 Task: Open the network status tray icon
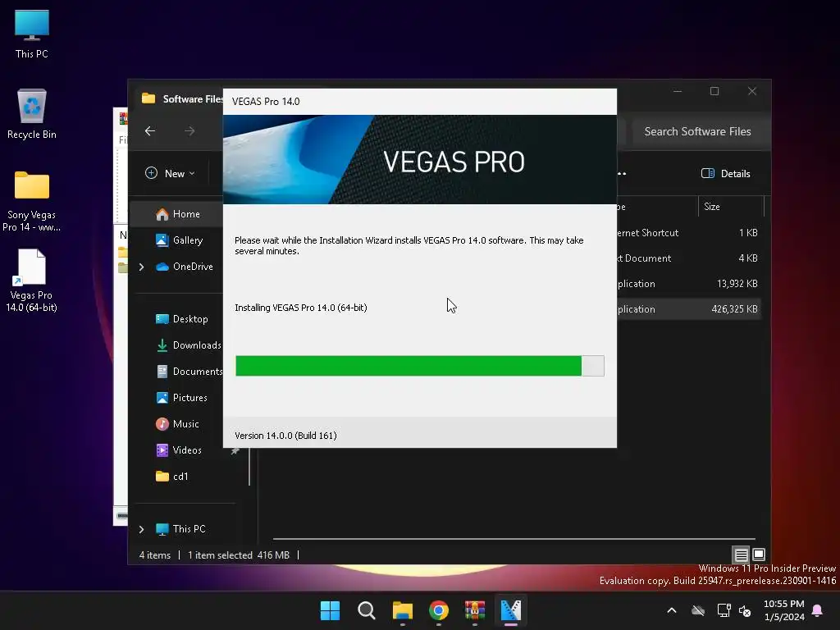coord(724,610)
